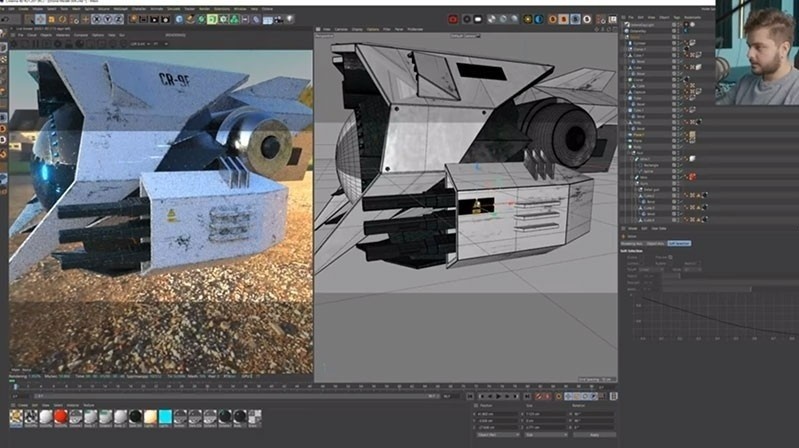Select the cream-colored material swatch
799x448 pixels.
click(x=150, y=417)
